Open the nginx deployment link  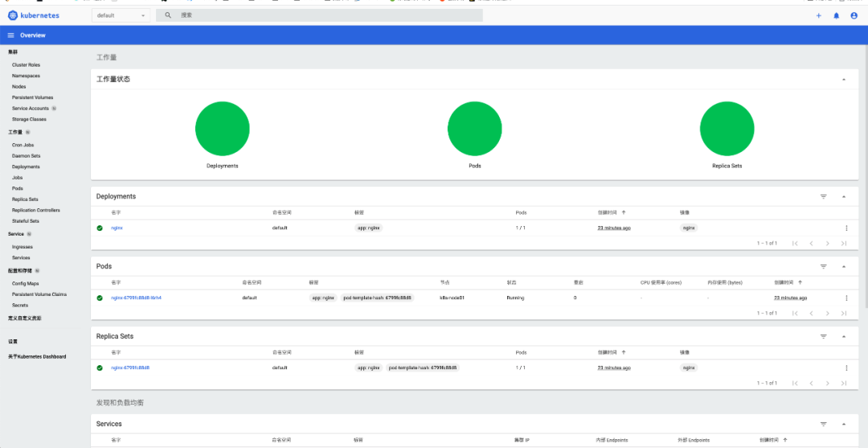click(x=117, y=228)
